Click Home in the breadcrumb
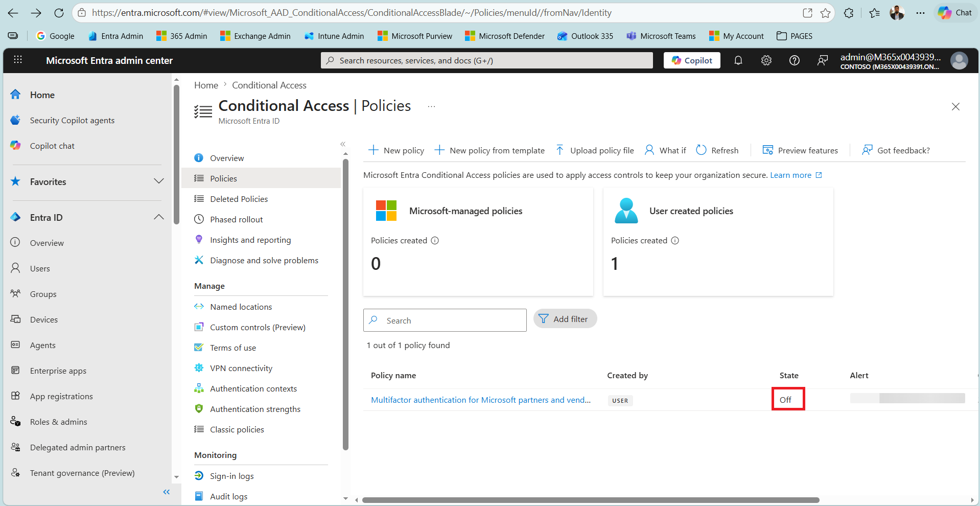The height and width of the screenshot is (506, 980). [206, 85]
